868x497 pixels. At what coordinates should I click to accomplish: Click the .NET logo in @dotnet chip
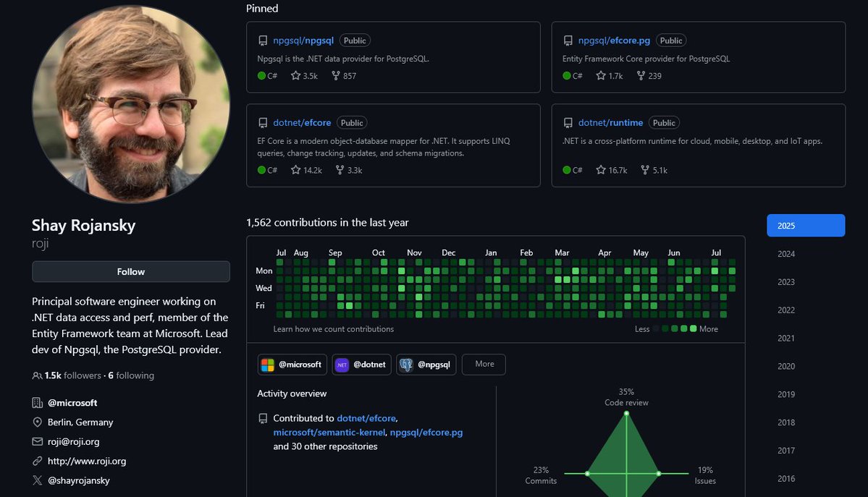click(x=342, y=365)
